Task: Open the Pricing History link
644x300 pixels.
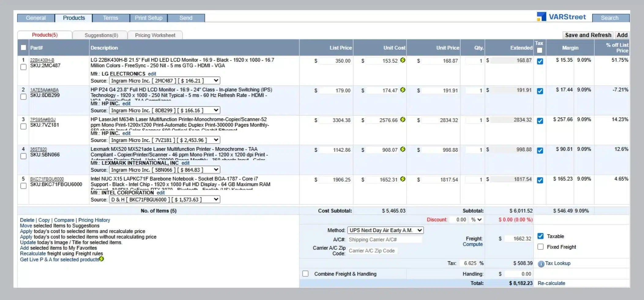Action: tap(94, 220)
